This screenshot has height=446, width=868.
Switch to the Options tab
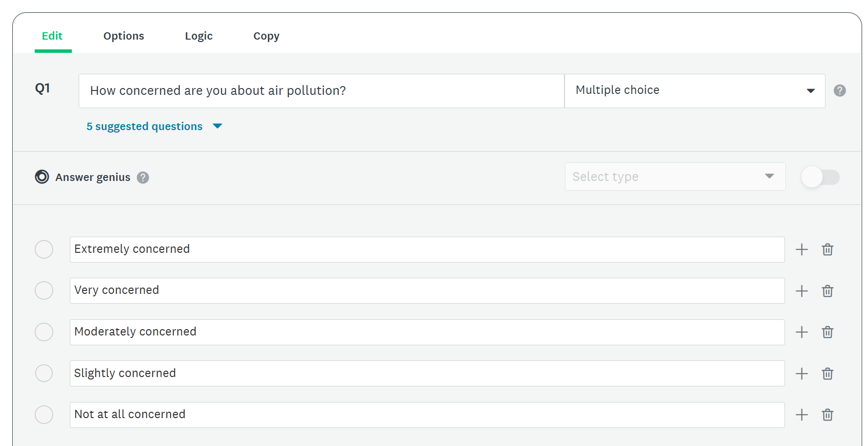coord(124,36)
